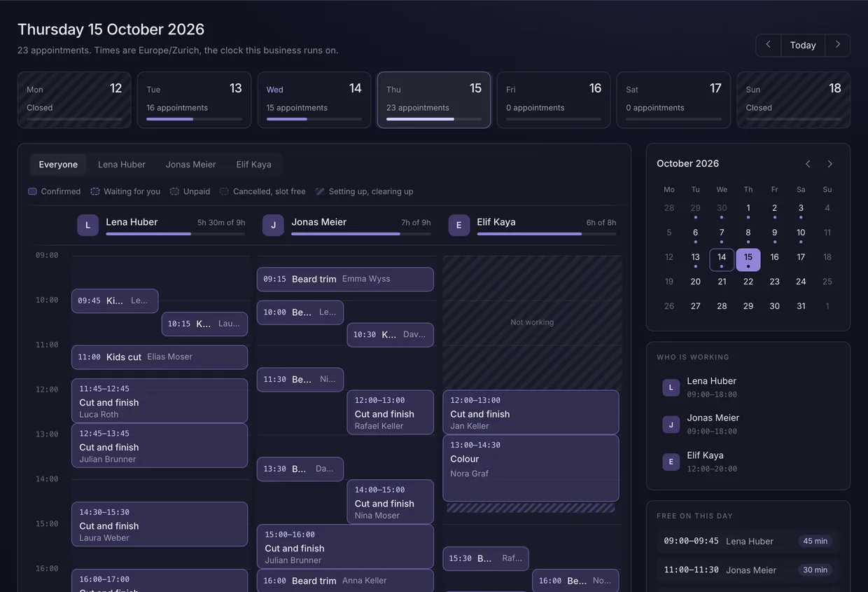Open the 11:00 Kids cut Elias Moser appointment
The width and height of the screenshot is (868, 592).
160,357
